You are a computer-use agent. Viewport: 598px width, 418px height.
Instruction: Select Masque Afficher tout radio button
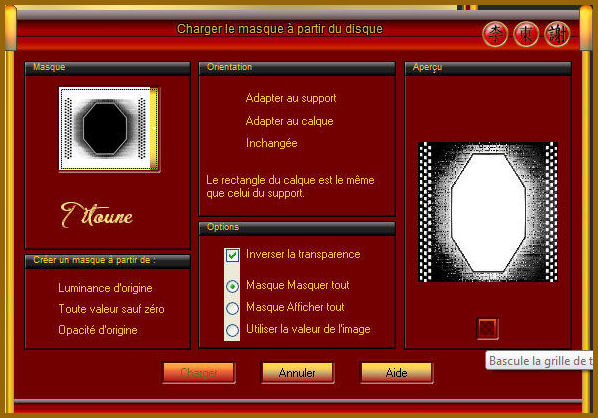coord(232,308)
